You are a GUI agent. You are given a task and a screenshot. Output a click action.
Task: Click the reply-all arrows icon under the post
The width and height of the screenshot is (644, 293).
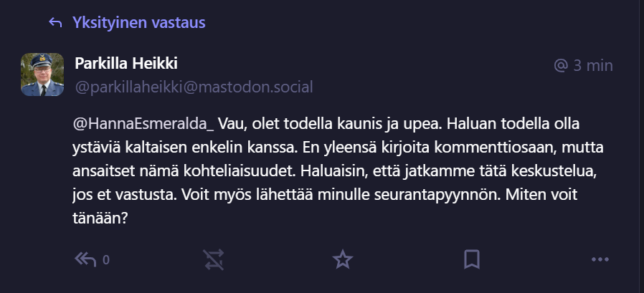pos(86,259)
